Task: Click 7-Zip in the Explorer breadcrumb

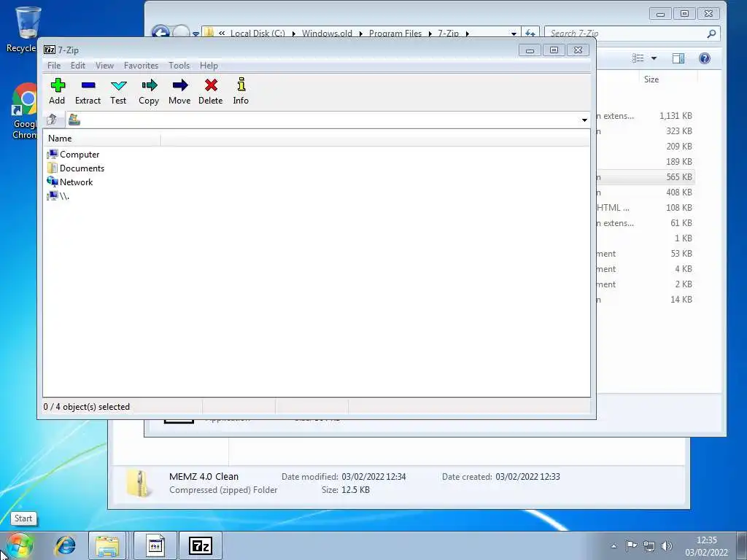Action: 449,34
